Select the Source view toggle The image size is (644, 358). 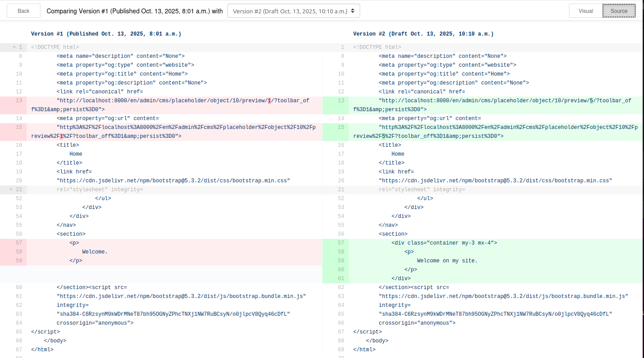coord(619,11)
